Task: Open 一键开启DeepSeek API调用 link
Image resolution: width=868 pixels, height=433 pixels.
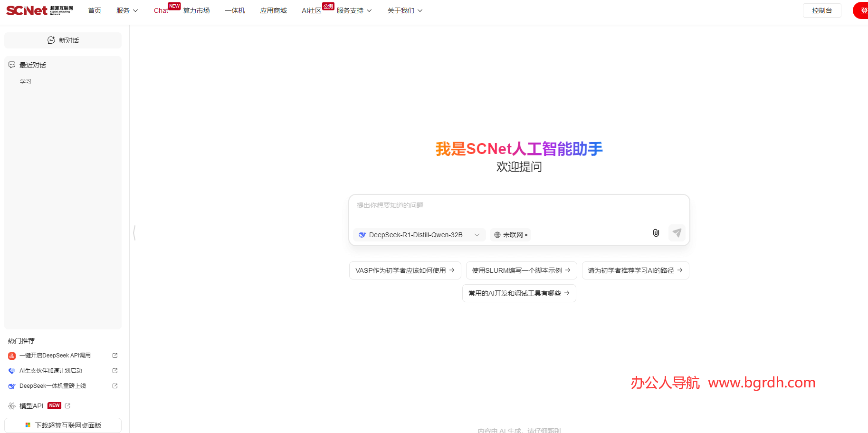Action: [55, 356]
